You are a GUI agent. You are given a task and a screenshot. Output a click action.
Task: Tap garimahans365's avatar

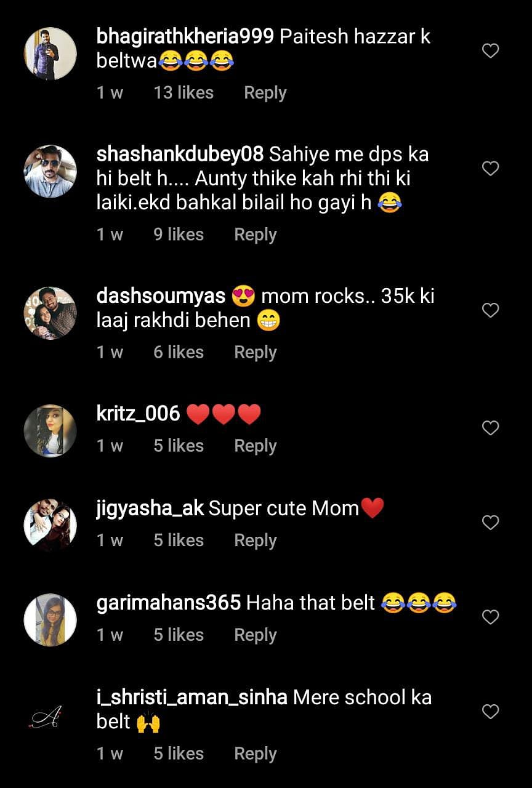(x=50, y=620)
